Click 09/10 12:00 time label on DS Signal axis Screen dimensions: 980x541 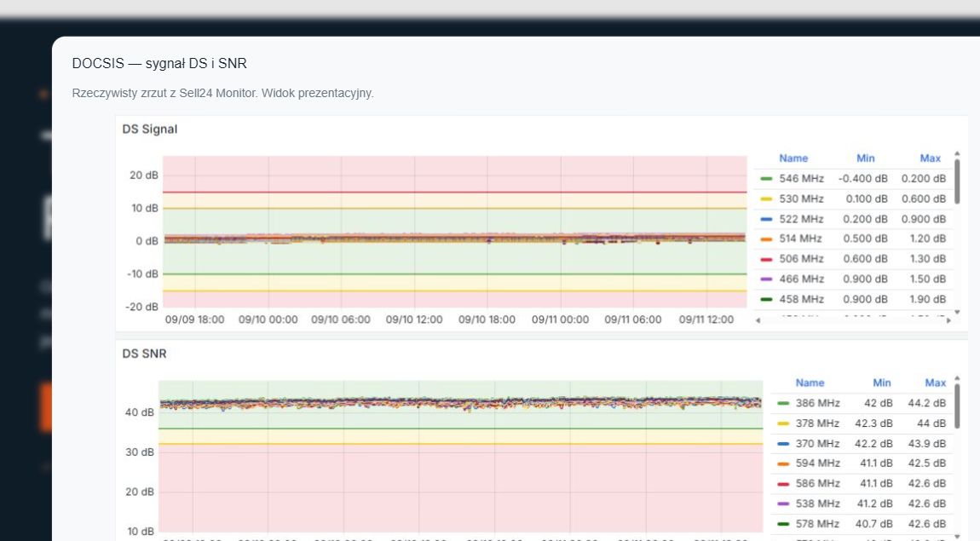tap(414, 319)
